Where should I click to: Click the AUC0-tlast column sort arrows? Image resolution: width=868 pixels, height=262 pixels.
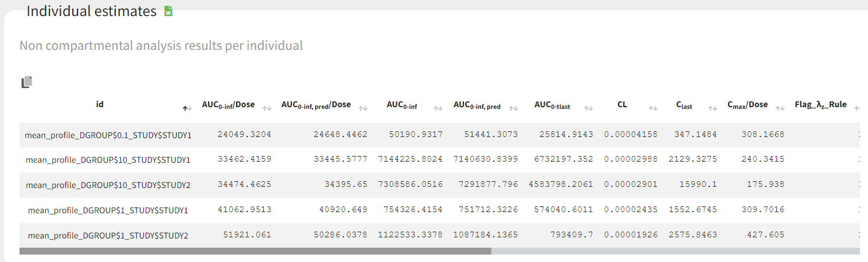pos(588,108)
